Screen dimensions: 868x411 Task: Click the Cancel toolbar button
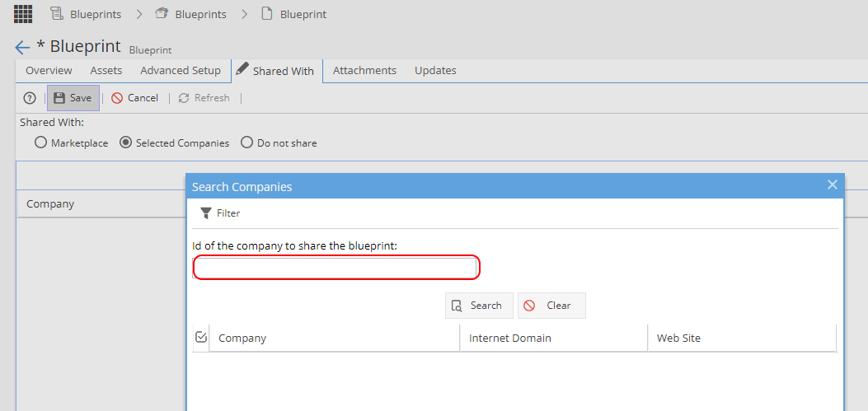pyautogui.click(x=134, y=98)
